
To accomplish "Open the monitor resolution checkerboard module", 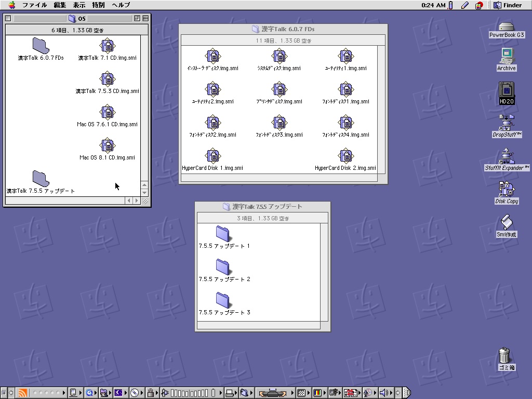I will coord(303,393).
